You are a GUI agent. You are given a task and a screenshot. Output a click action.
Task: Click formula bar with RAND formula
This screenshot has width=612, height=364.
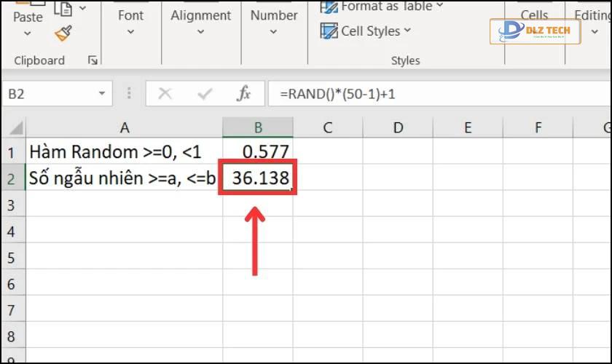(439, 94)
